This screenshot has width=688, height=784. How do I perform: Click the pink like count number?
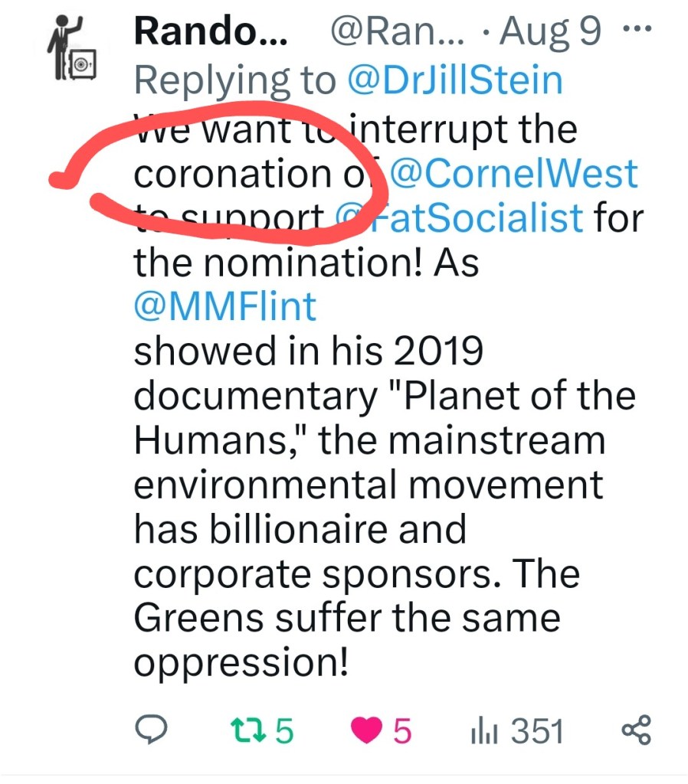(x=402, y=731)
